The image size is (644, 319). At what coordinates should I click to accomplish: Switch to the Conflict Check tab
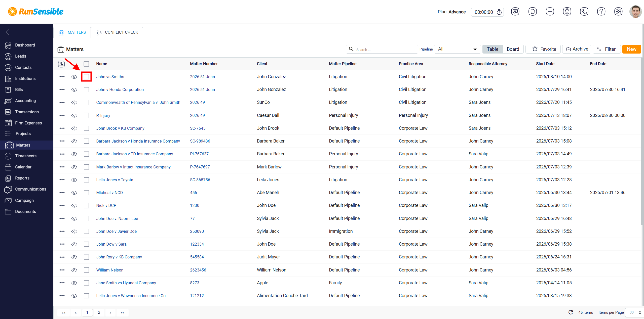point(117,32)
